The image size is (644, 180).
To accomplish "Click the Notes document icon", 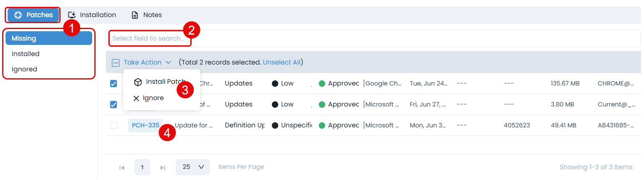I will (x=135, y=15).
